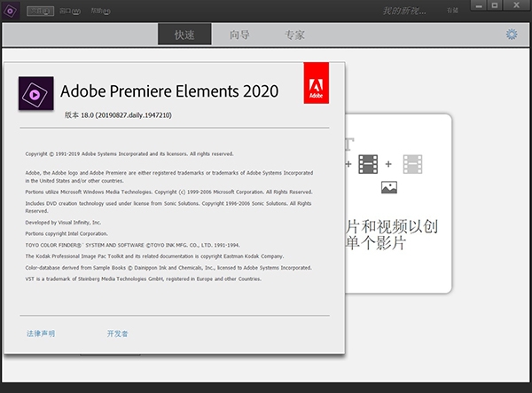Click the dark film strip icon
Viewport: 532px width, 393px height.
coord(368,163)
